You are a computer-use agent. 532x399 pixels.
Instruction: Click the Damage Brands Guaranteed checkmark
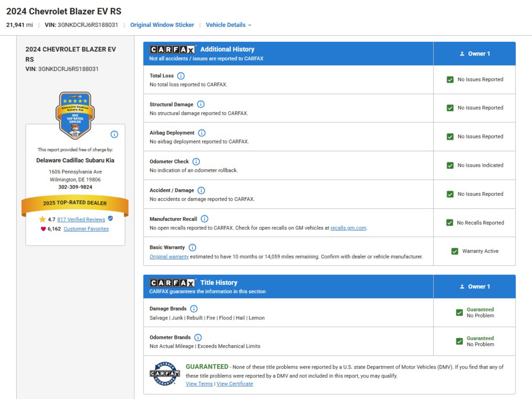pos(459,312)
